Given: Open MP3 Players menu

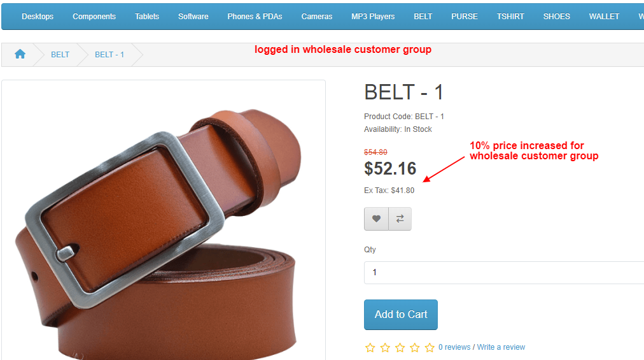Looking at the screenshot, I should click(373, 17).
